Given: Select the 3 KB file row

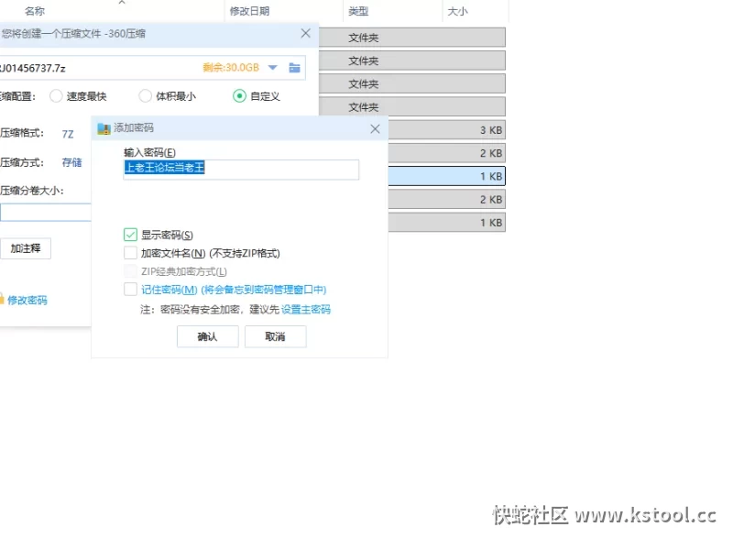Looking at the screenshot, I should pos(446,130).
